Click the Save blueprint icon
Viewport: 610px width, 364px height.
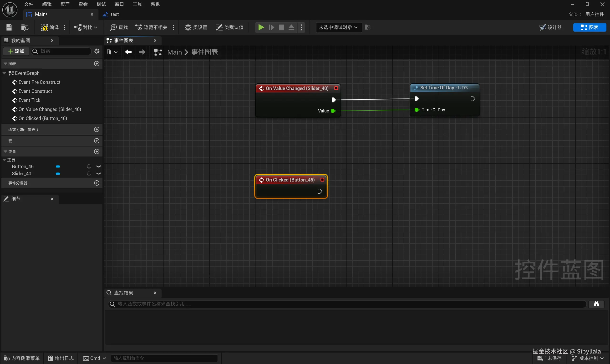click(9, 27)
